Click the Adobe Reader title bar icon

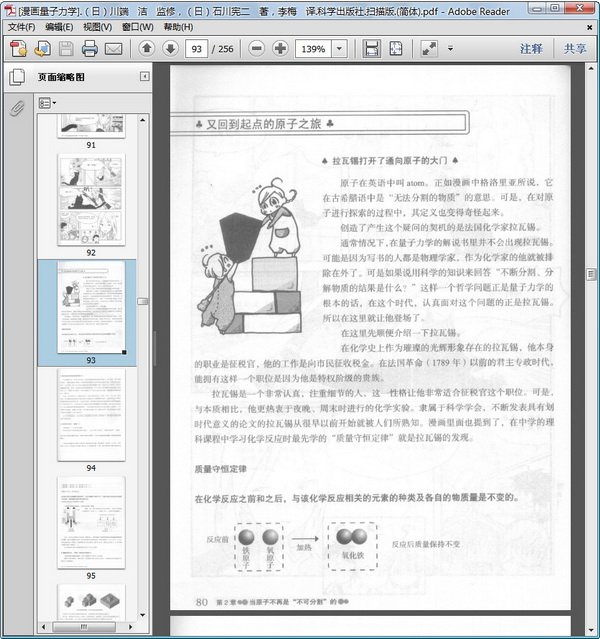(x=10, y=10)
